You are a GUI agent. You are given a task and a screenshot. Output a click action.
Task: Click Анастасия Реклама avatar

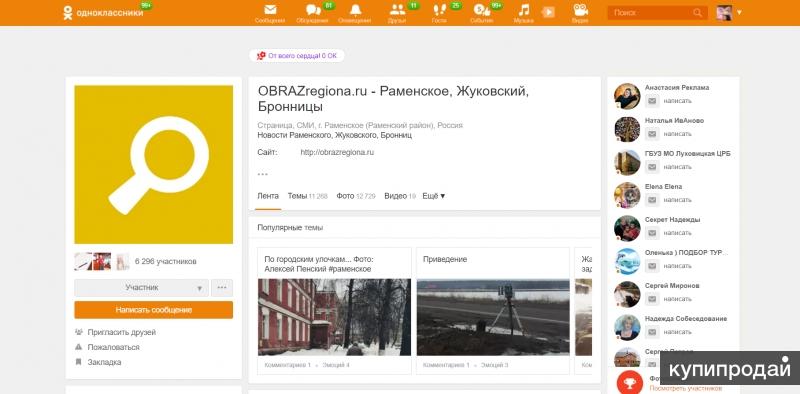(x=627, y=96)
